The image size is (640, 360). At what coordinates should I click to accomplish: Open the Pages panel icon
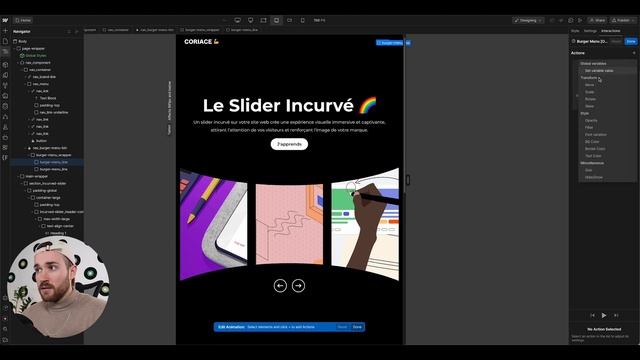pos(5,41)
